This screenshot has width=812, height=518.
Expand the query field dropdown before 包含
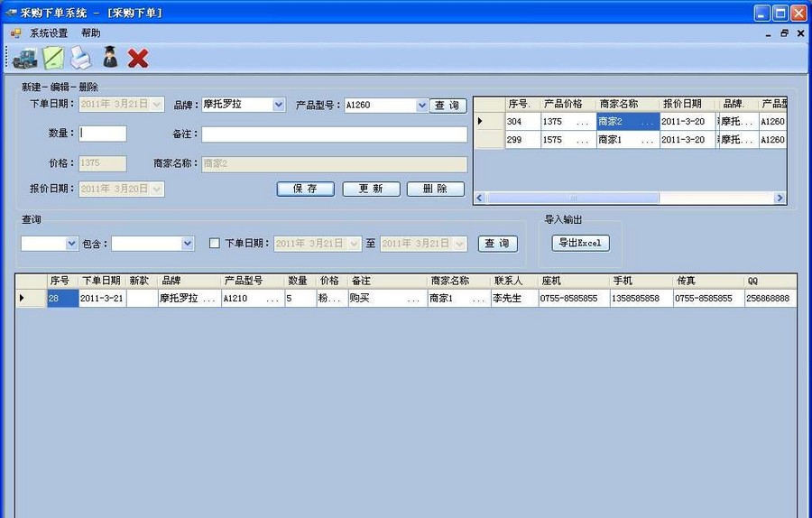click(72, 244)
